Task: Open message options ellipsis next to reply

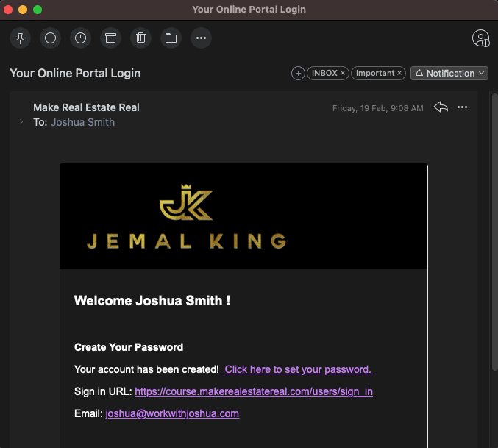Action: click(x=462, y=107)
